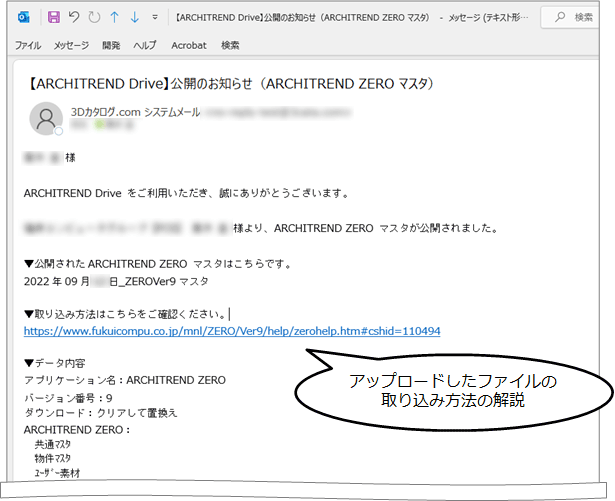Click sender name 3Dカタログ.com システムメール

[135, 112]
